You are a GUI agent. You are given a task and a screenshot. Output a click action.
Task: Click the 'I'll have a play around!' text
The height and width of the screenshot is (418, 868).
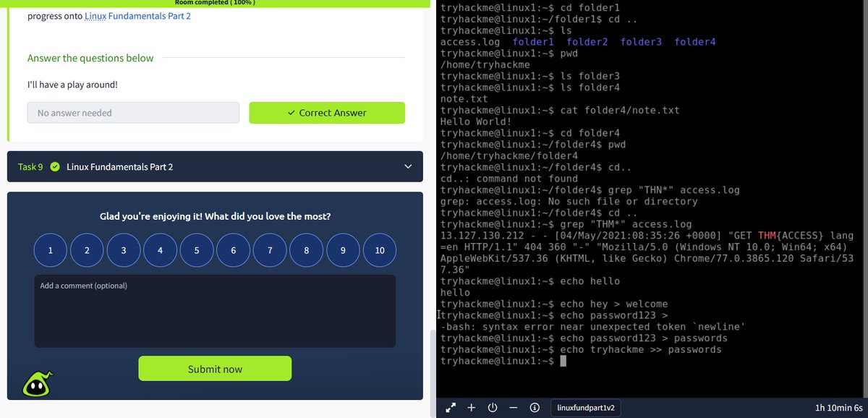pos(72,85)
